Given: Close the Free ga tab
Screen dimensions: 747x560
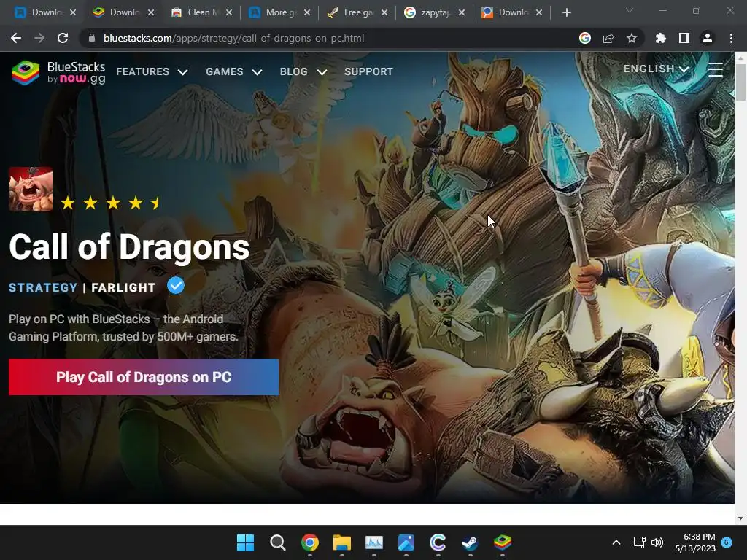Looking at the screenshot, I should click(384, 12).
